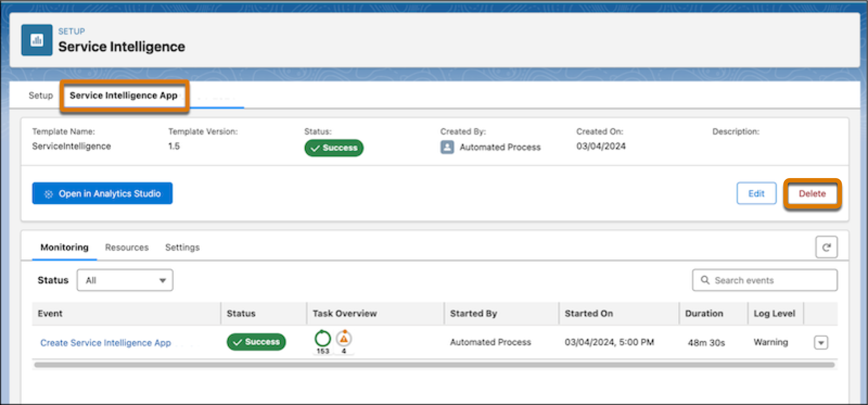
Task: Select the Service Intelligence App tab
Action: (124, 96)
